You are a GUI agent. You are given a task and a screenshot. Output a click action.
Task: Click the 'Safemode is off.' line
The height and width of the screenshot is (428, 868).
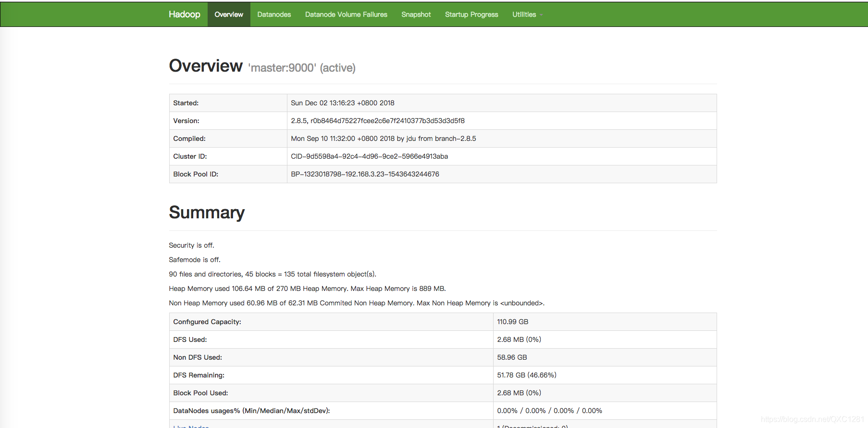[x=195, y=260]
